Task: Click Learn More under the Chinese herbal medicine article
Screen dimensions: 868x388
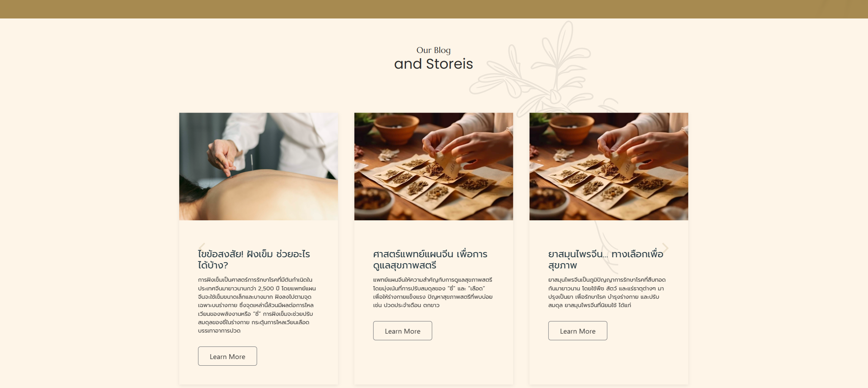Action: [x=578, y=330]
